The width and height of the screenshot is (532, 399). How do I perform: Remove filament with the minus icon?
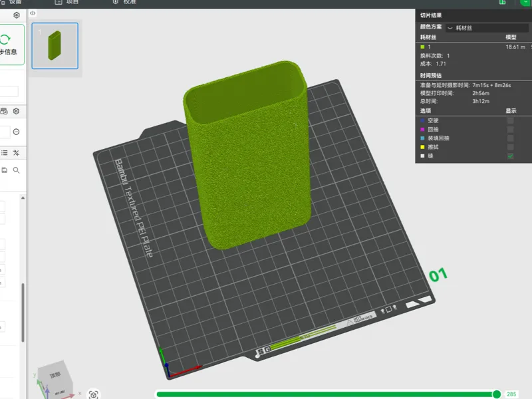[16, 132]
